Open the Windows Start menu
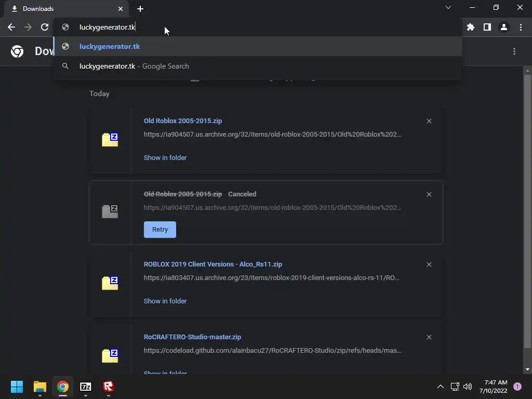 click(17, 387)
